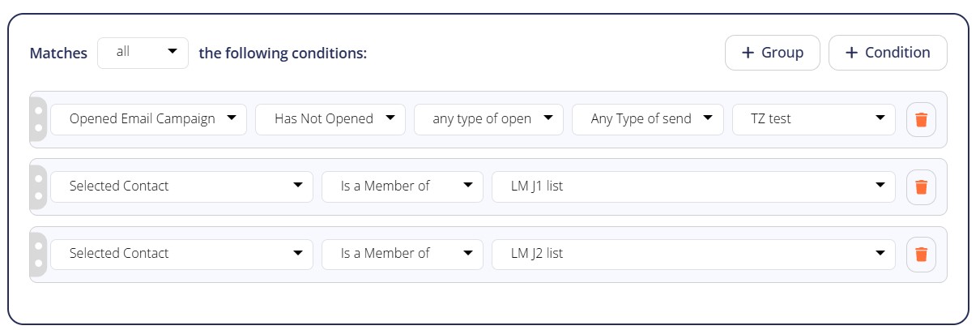
Task: Add a new Group
Action: click(773, 53)
